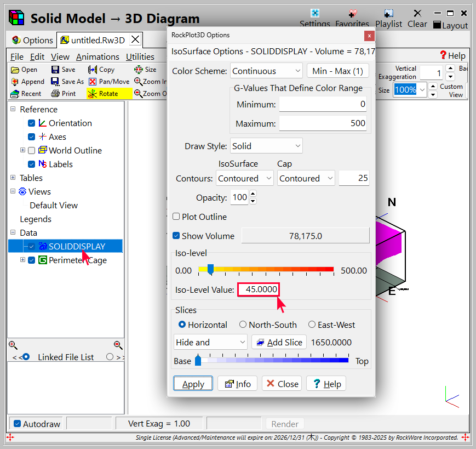Open the Animations menu
The height and width of the screenshot is (449, 476).
coord(98,56)
